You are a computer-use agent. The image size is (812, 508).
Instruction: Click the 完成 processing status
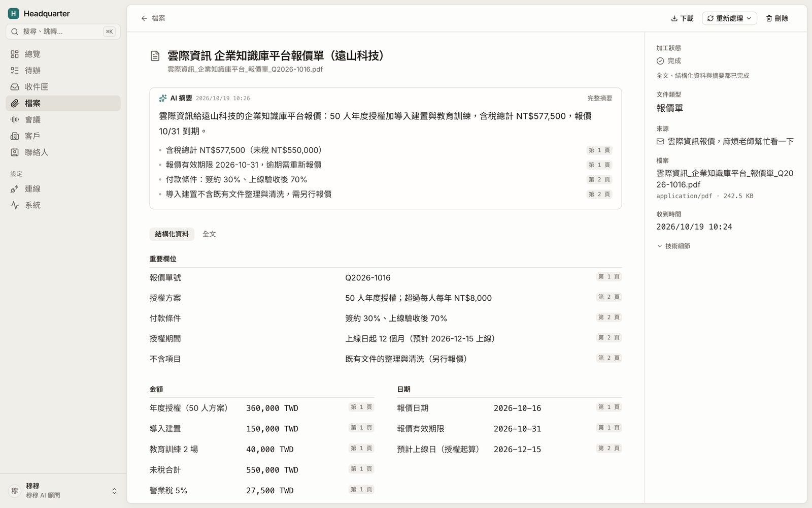pyautogui.click(x=669, y=61)
